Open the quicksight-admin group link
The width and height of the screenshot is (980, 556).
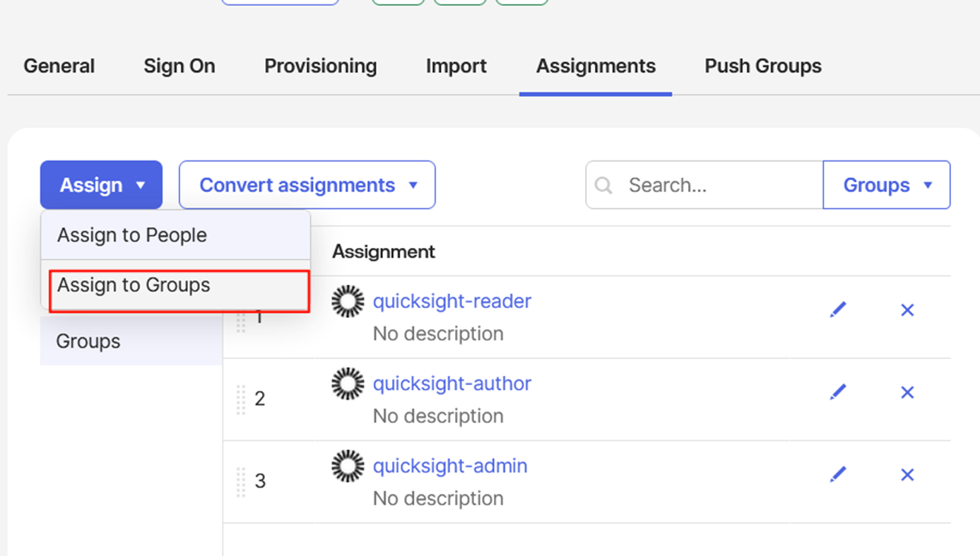[x=450, y=466]
